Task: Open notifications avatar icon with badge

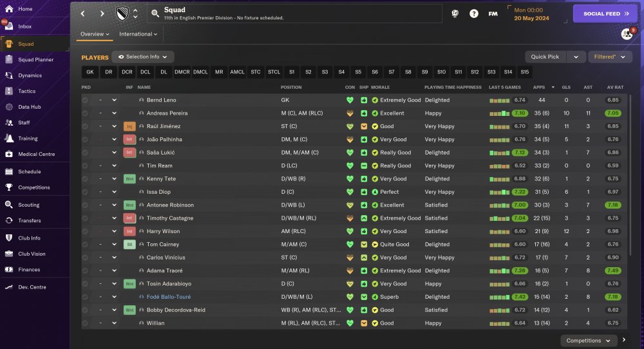Action: click(627, 33)
